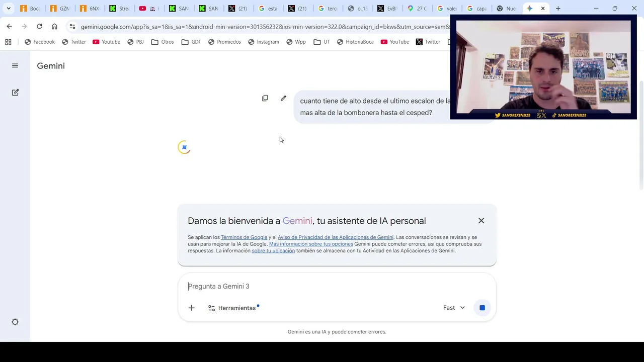Start a new chat with the compose icon
Image resolution: width=644 pixels, height=362 pixels.
tap(15, 93)
